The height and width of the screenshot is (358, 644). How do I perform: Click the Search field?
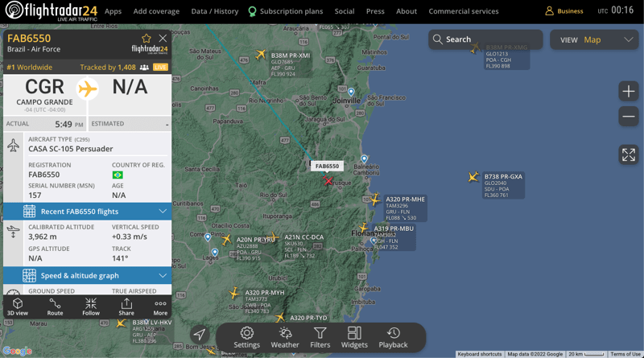click(485, 39)
